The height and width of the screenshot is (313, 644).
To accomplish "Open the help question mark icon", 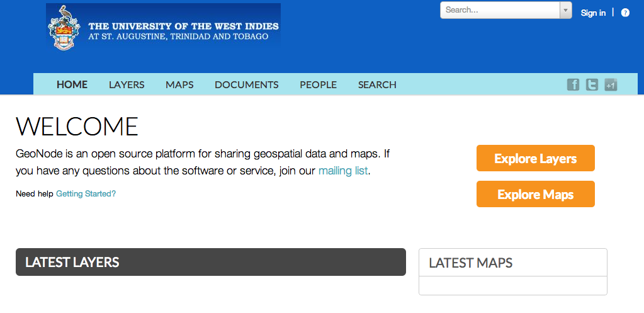I will [x=625, y=13].
